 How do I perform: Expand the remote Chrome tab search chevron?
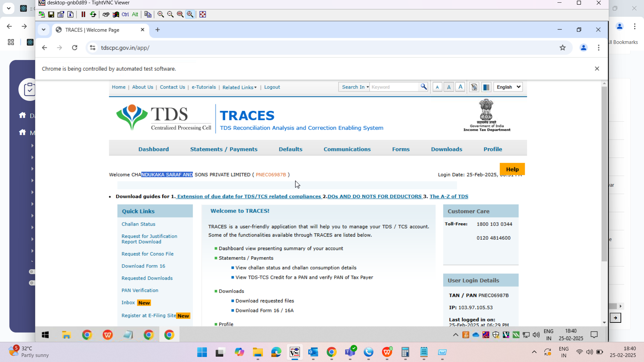(x=44, y=30)
